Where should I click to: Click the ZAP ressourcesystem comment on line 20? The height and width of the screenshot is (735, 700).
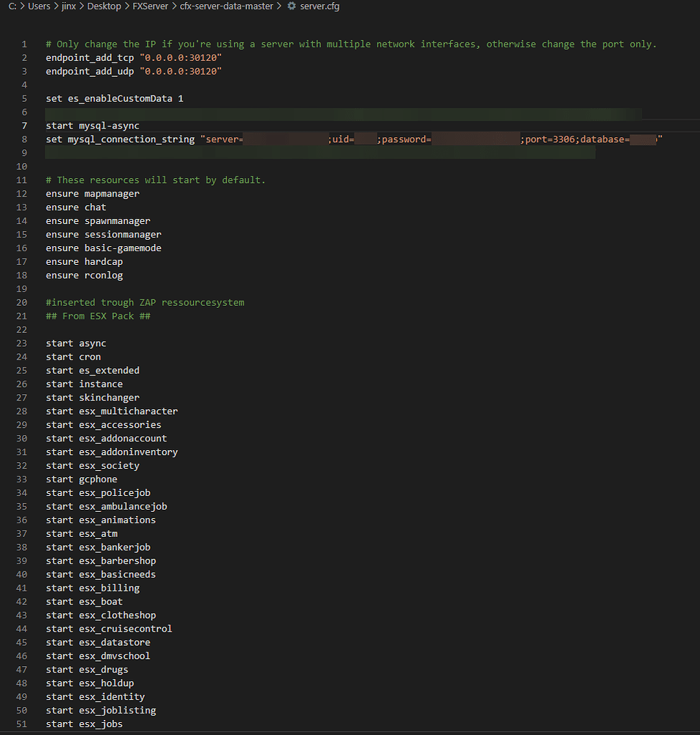(x=144, y=302)
